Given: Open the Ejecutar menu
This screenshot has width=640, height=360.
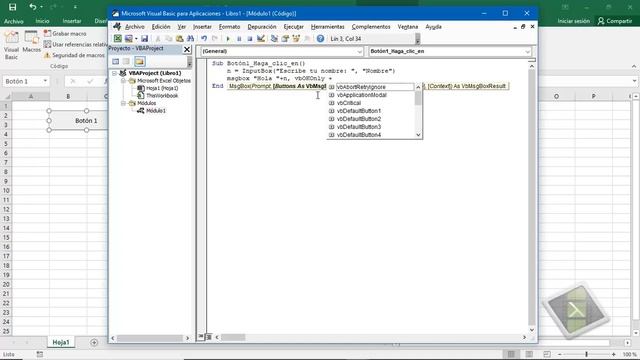Looking at the screenshot, I should (x=293, y=27).
